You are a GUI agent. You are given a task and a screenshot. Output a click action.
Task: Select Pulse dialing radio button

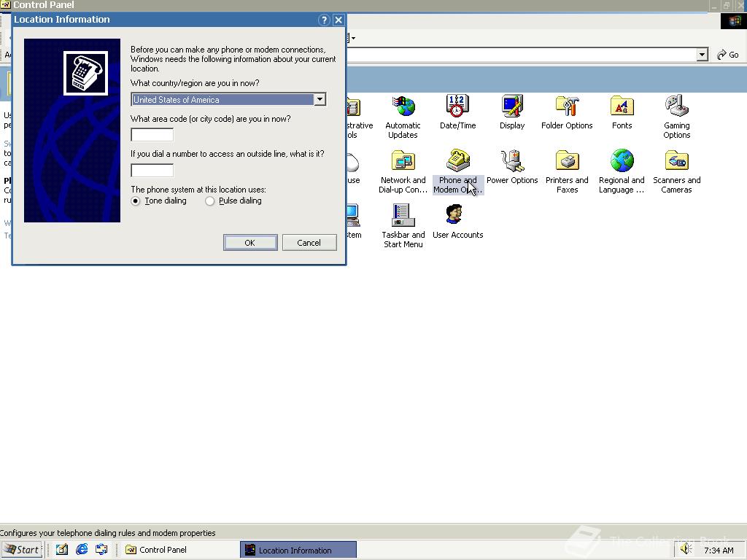click(209, 201)
